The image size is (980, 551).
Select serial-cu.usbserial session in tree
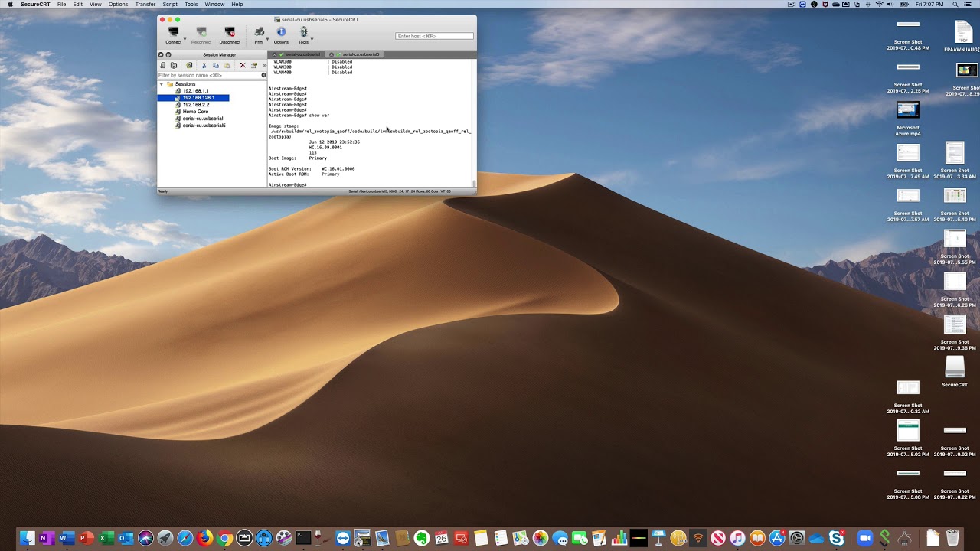[203, 119]
